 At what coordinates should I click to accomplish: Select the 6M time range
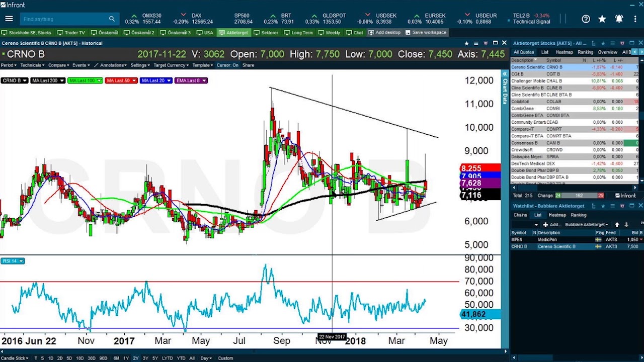[x=116, y=358]
